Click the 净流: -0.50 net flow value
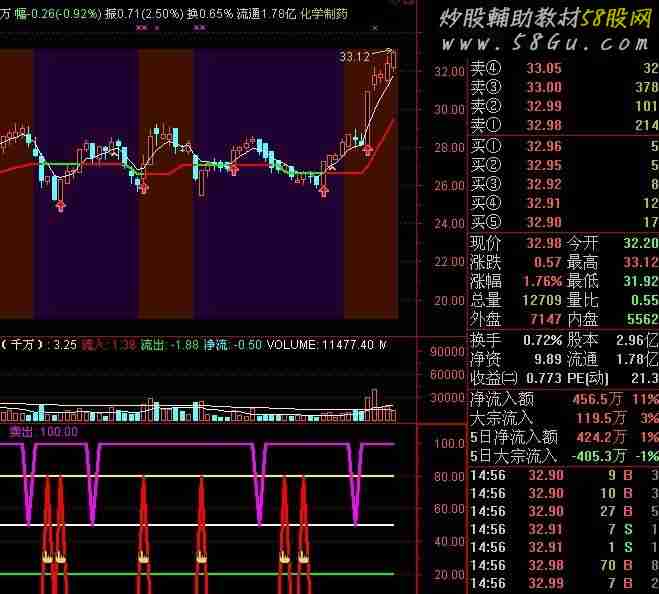 point(232,345)
